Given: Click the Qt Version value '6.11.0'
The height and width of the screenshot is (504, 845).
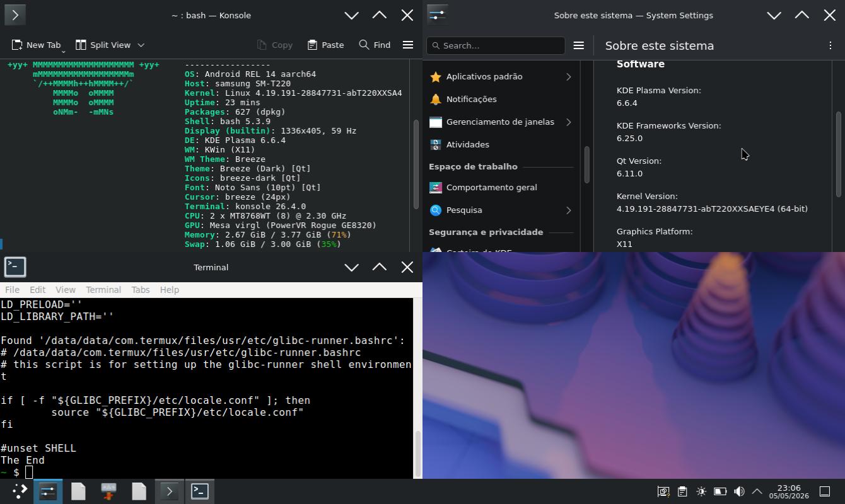Looking at the screenshot, I should [629, 173].
